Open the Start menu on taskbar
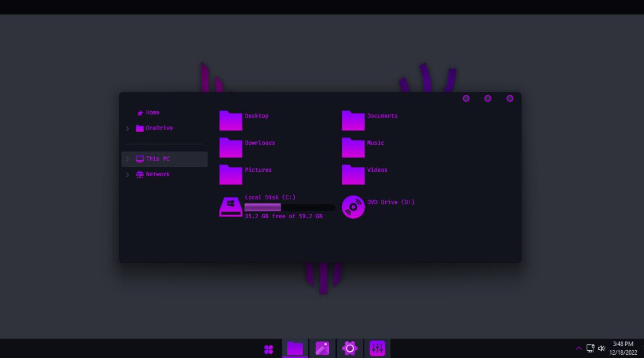644x358 pixels. click(x=269, y=349)
